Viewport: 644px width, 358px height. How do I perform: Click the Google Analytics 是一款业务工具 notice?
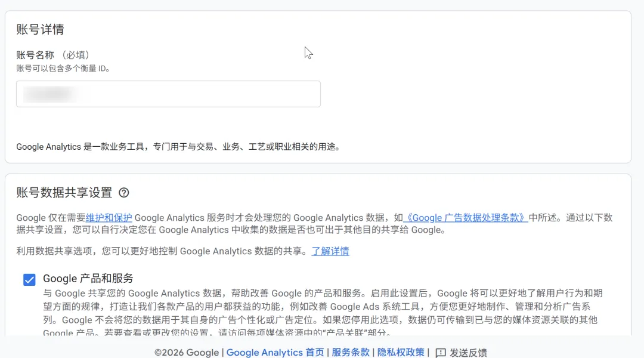(178, 147)
